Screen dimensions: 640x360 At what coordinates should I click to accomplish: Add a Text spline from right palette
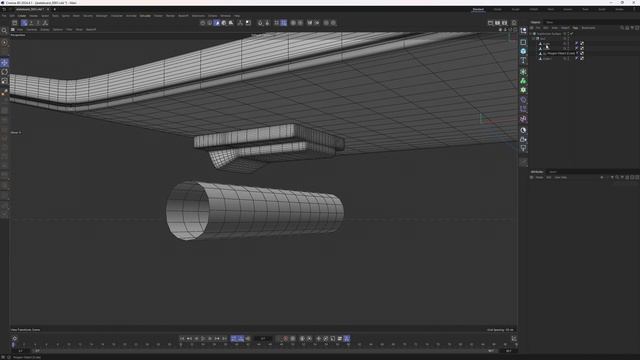pos(523,60)
